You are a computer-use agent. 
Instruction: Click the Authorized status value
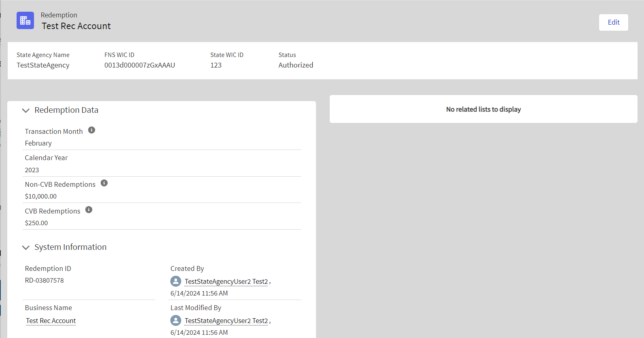[x=296, y=65]
